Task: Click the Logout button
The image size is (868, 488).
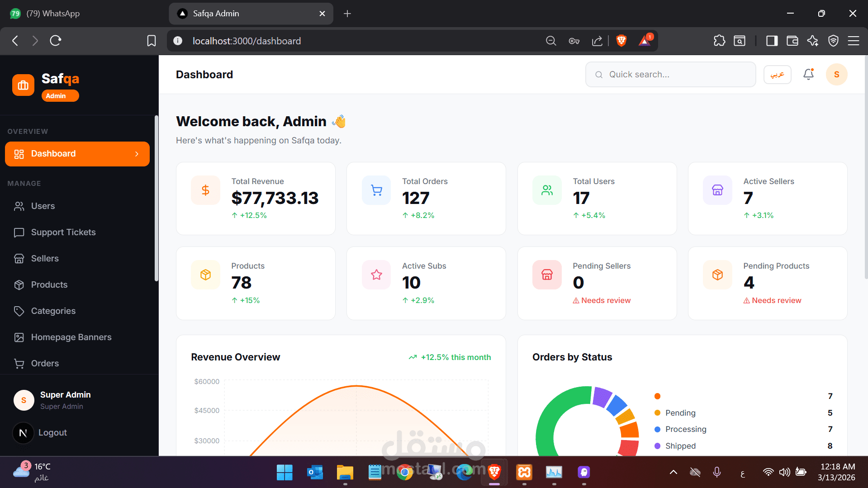Action: click(52, 433)
